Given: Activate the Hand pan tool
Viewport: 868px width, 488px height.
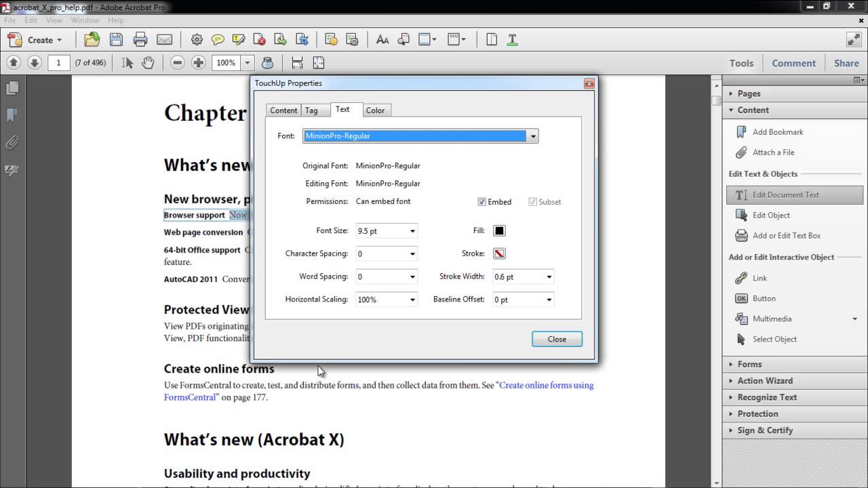Looking at the screenshot, I should pos(148,62).
